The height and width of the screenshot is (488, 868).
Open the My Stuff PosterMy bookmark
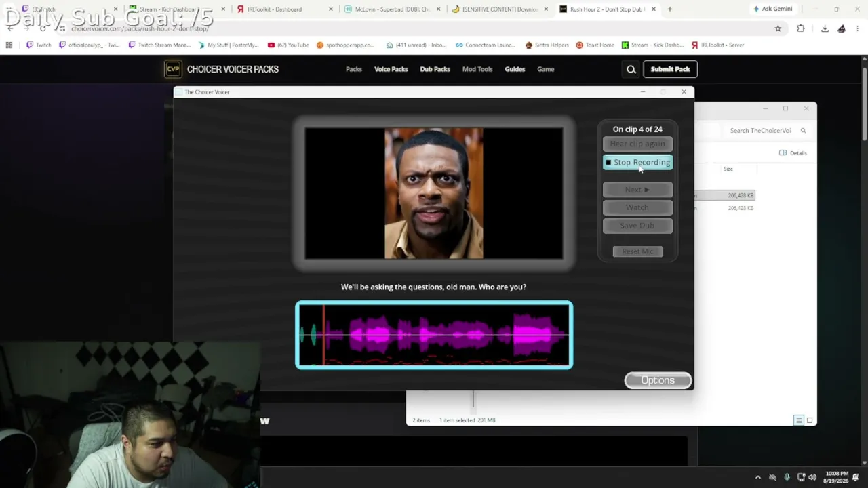(x=229, y=45)
